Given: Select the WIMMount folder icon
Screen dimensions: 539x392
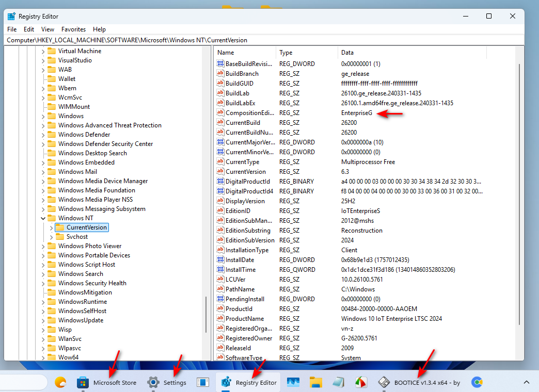Looking at the screenshot, I should click(x=52, y=106).
